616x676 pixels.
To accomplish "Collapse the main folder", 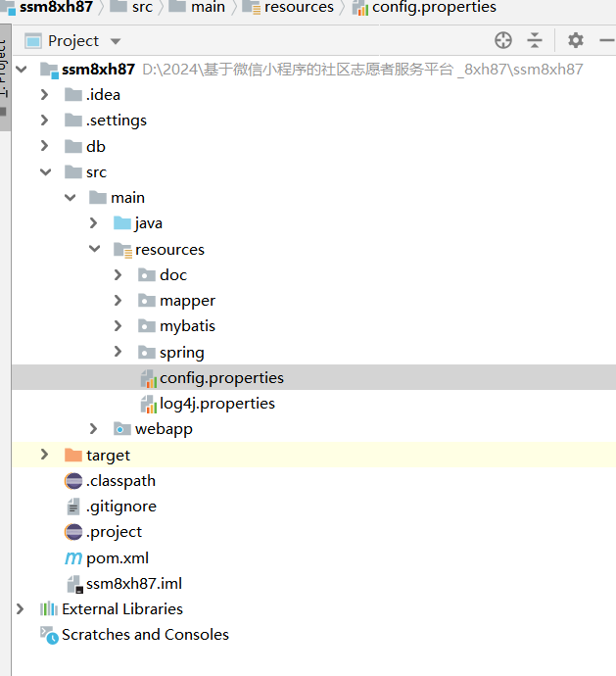I will pyautogui.click(x=71, y=198).
